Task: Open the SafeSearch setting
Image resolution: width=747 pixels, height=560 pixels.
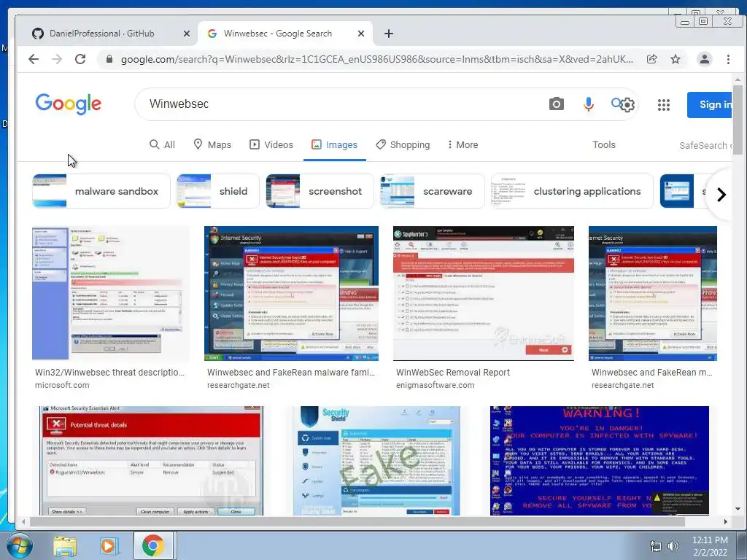Action: pos(705,145)
